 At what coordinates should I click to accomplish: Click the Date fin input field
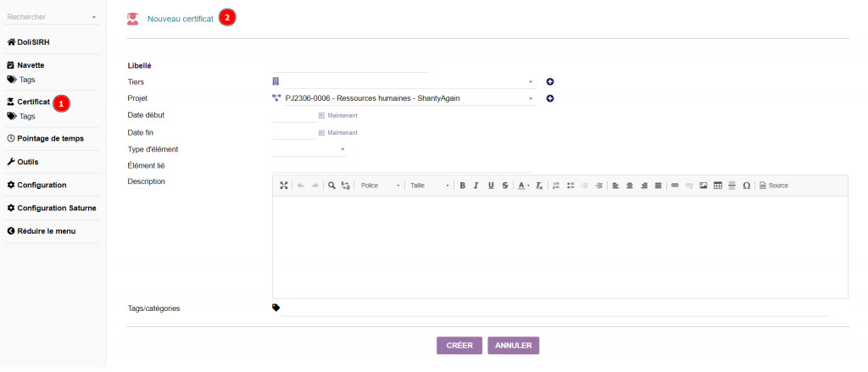[x=294, y=133]
